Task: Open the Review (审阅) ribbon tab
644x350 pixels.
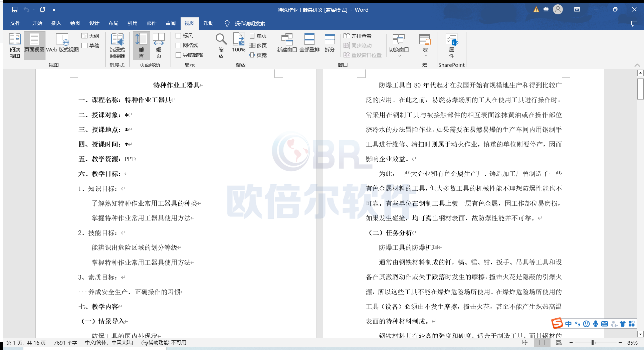Action: tap(170, 23)
